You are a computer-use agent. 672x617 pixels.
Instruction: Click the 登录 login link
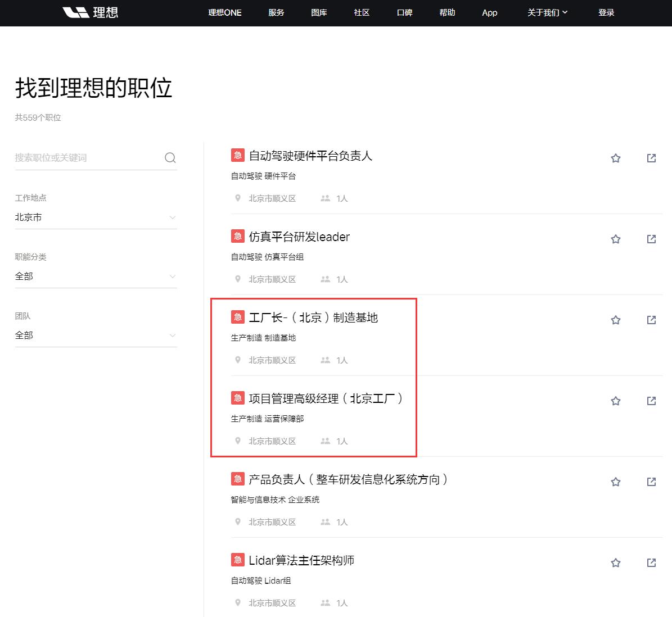click(x=607, y=12)
